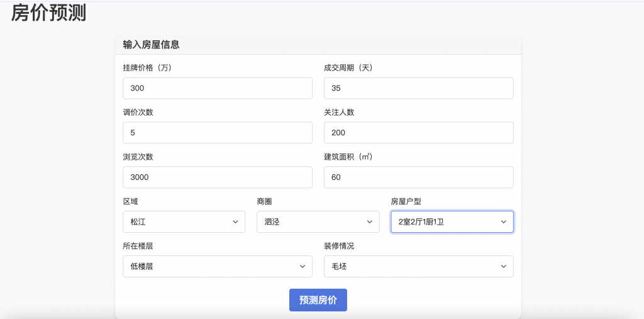Open the 商圈 dropdown showing 泗泾

coord(318,221)
